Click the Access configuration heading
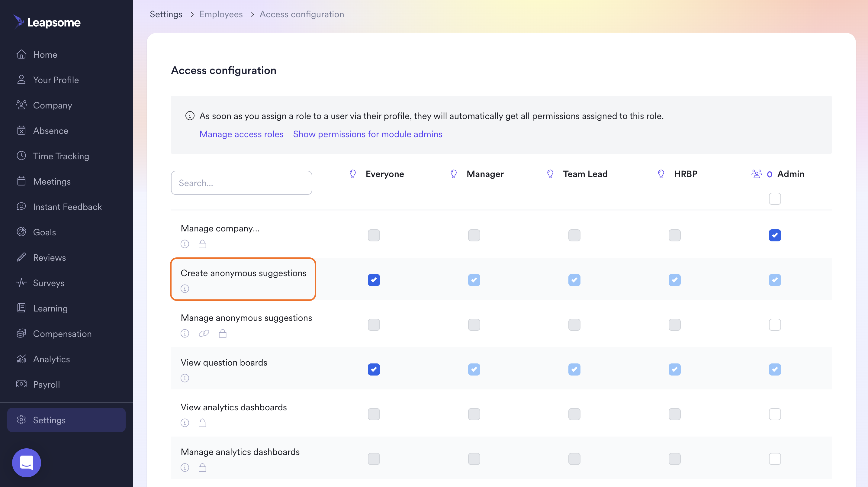 (x=223, y=70)
